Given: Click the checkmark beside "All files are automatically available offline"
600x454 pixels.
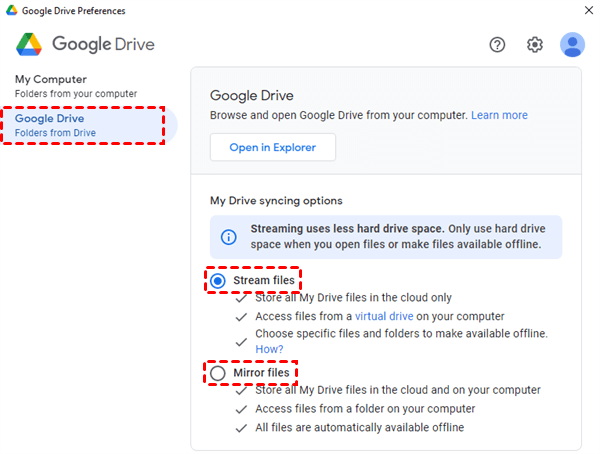Looking at the screenshot, I should coord(241,427).
